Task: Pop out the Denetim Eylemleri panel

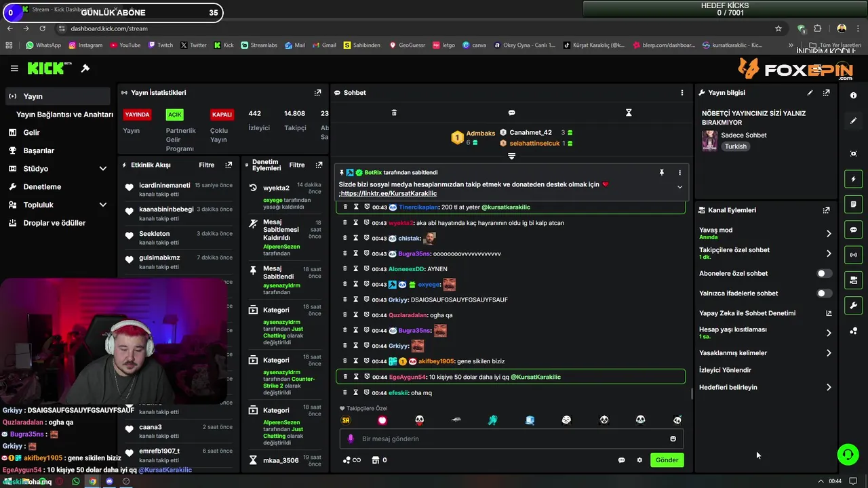Action: point(319,165)
